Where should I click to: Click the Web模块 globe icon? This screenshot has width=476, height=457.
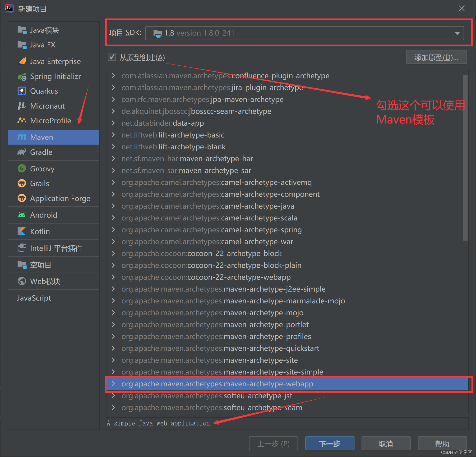(22, 281)
